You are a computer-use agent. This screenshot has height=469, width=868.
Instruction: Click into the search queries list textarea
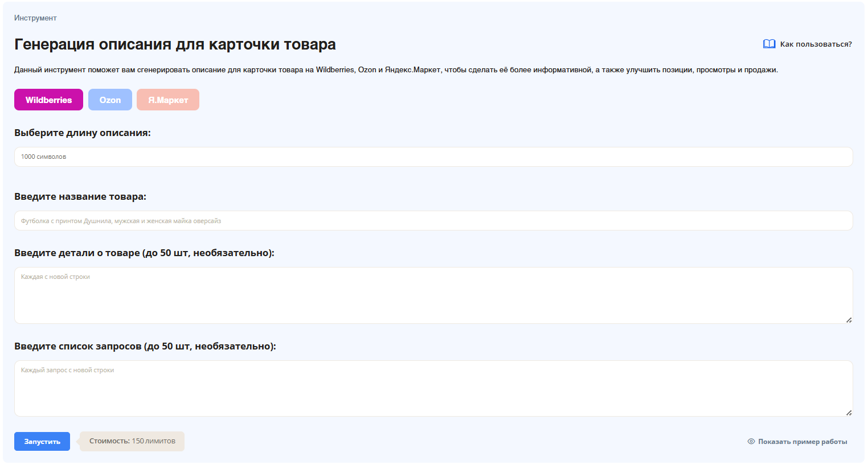(x=433, y=389)
